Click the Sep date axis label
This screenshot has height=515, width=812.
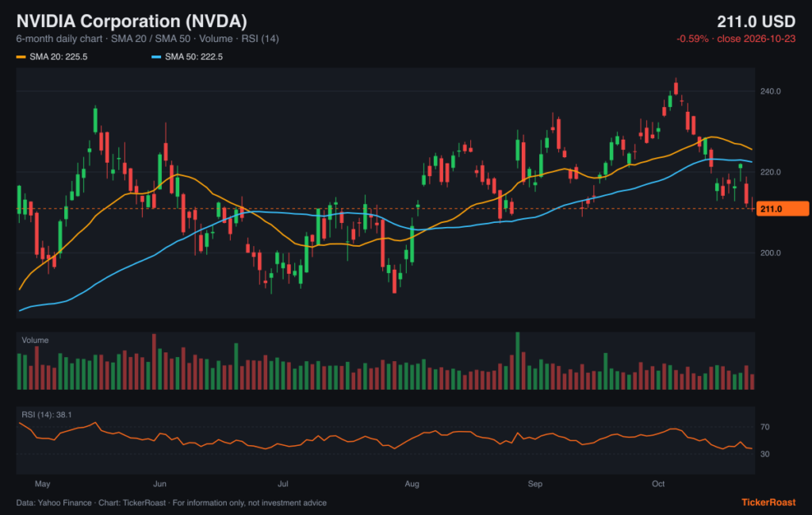535,484
